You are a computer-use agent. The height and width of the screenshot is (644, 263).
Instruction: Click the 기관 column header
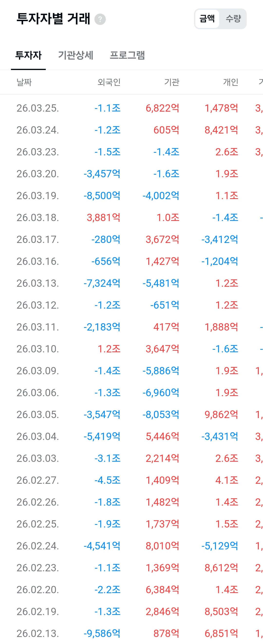point(172,82)
